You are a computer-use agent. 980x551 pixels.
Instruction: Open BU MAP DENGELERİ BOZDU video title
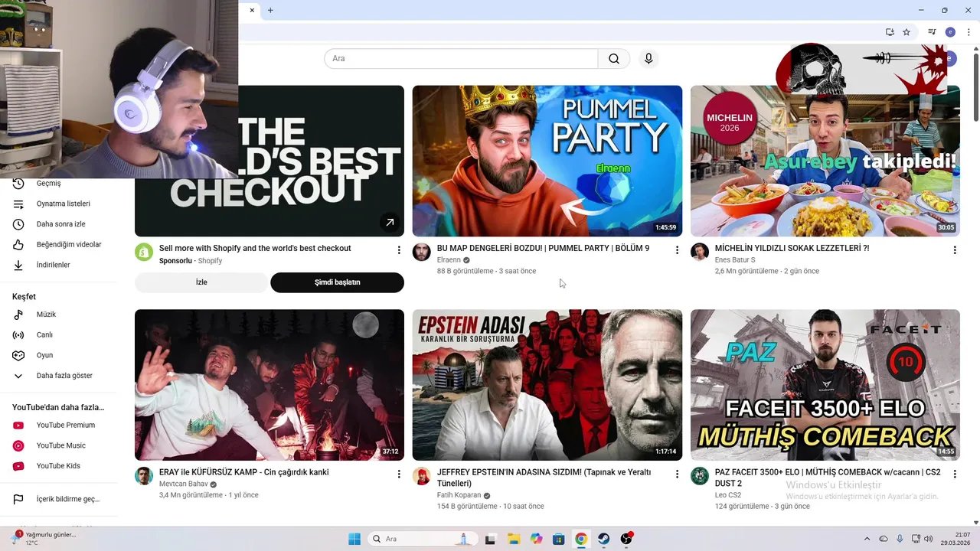point(543,249)
